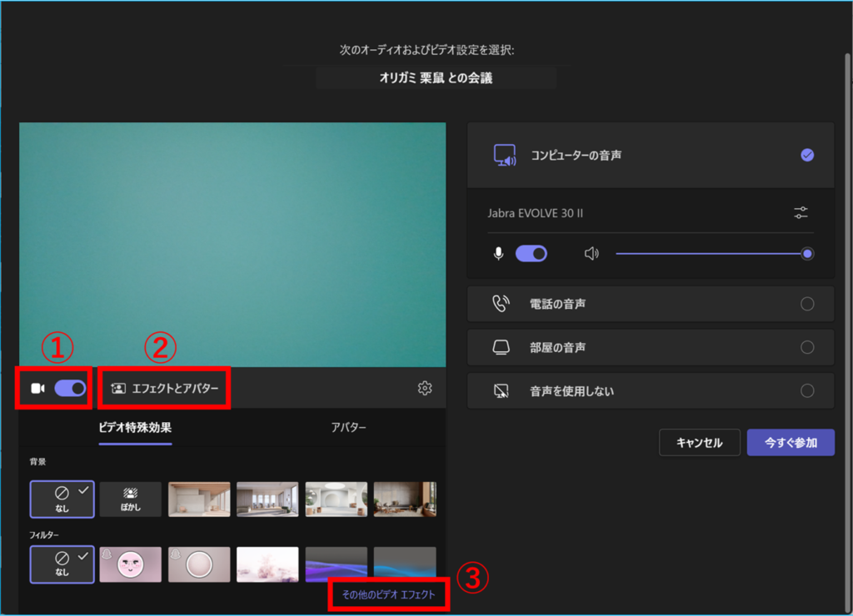Choose the ぼかし background thumbnail
Image resolution: width=853 pixels, height=616 pixels.
[131, 499]
